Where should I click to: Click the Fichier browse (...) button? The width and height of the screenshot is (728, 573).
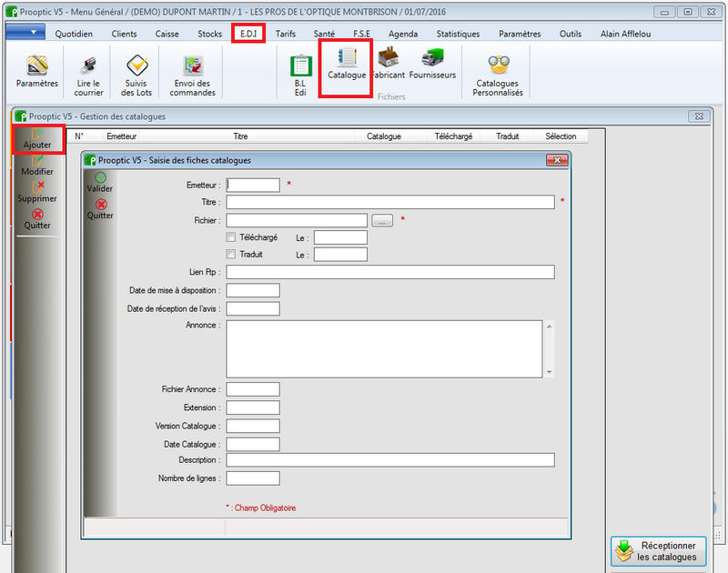382,220
